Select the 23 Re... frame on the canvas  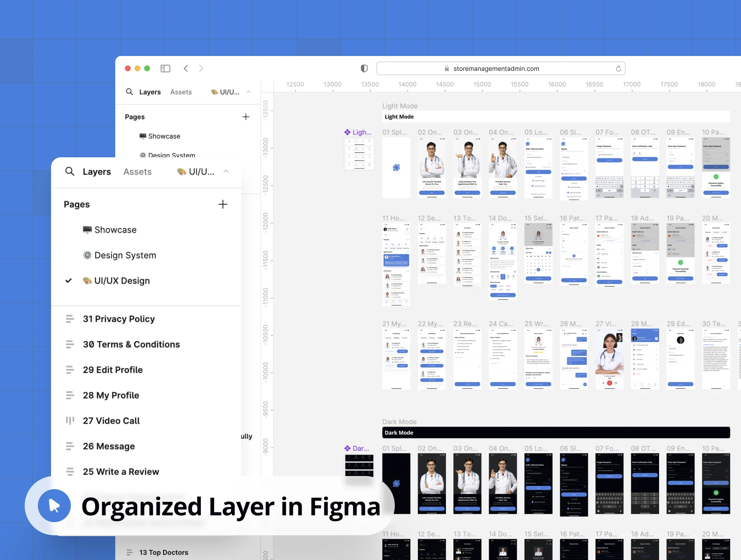[x=467, y=359]
